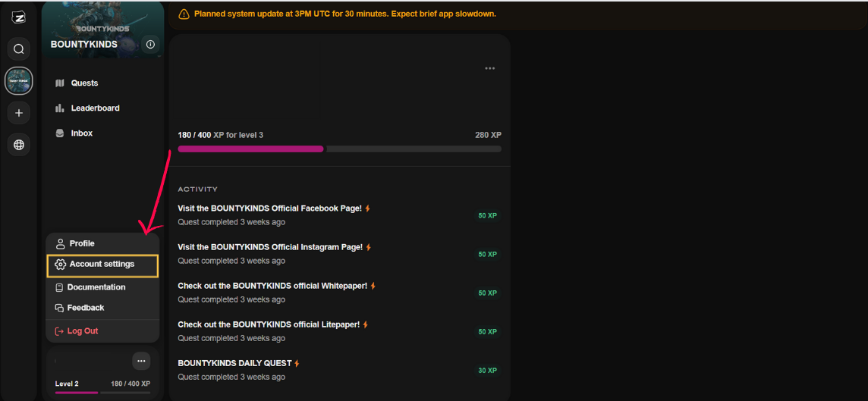Click the ACTIVITY section heading

(x=197, y=190)
